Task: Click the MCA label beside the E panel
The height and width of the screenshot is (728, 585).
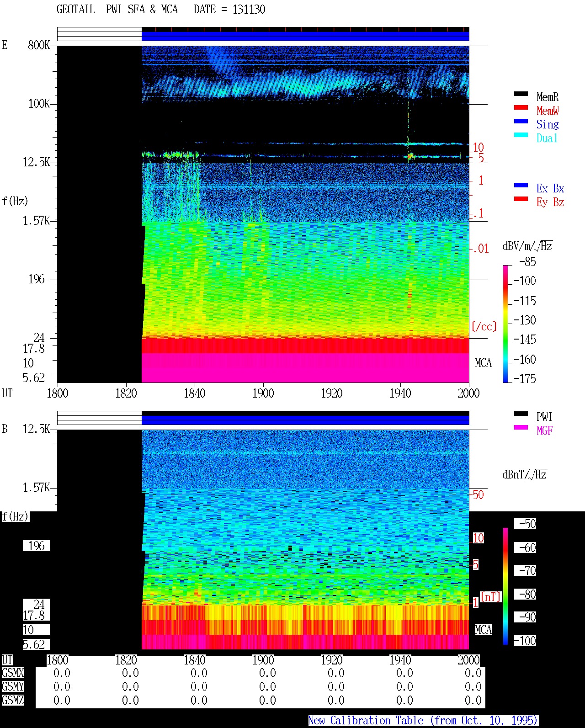Action: [x=483, y=363]
